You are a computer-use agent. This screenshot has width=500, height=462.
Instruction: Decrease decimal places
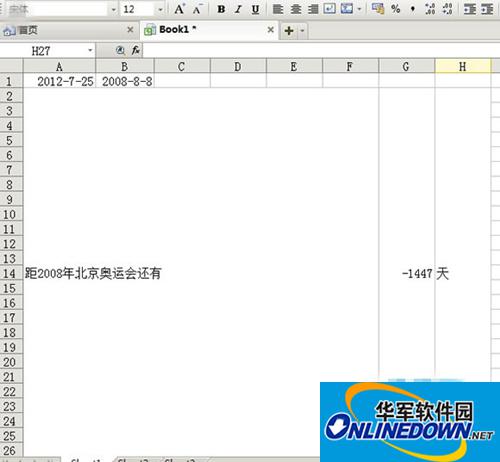(447, 9)
